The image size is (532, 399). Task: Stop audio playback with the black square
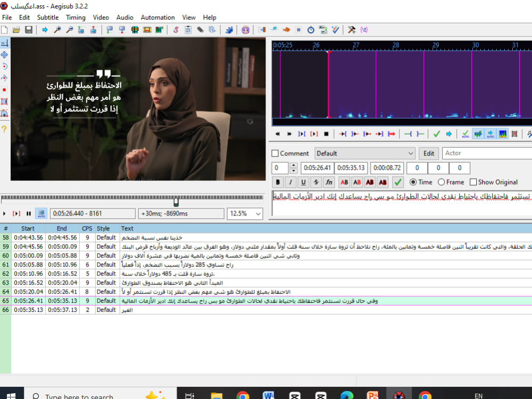pos(326,134)
